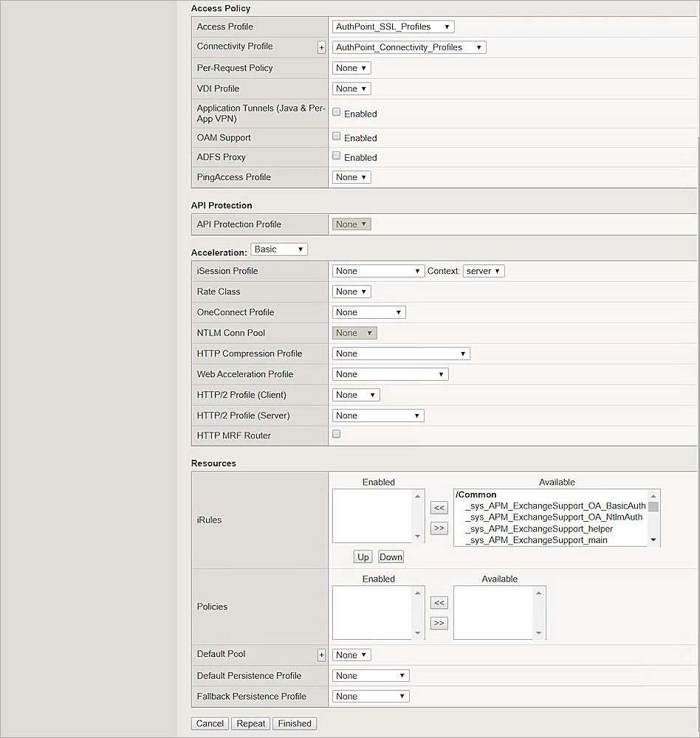This screenshot has width=700, height=738.
Task: Enable OAM Support
Action: (x=336, y=137)
